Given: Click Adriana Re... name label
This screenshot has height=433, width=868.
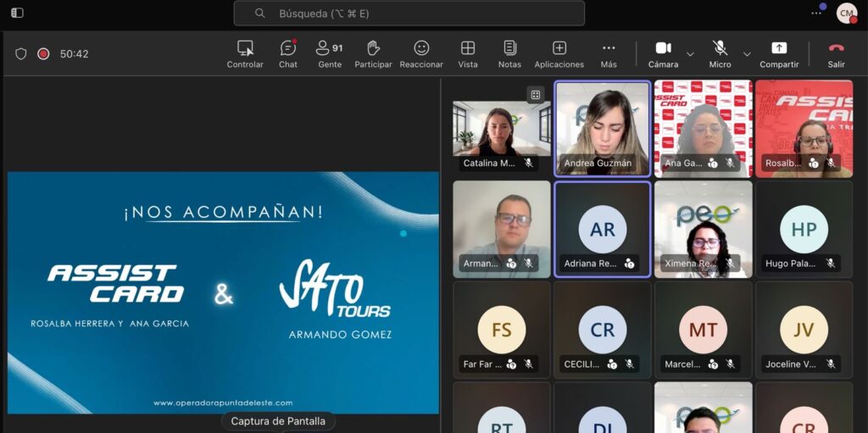Looking at the screenshot, I should pyautogui.click(x=590, y=264).
